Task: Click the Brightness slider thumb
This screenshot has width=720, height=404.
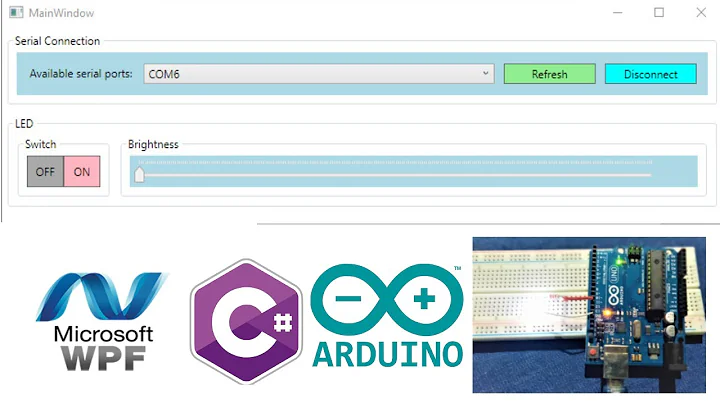Action: tap(140, 174)
